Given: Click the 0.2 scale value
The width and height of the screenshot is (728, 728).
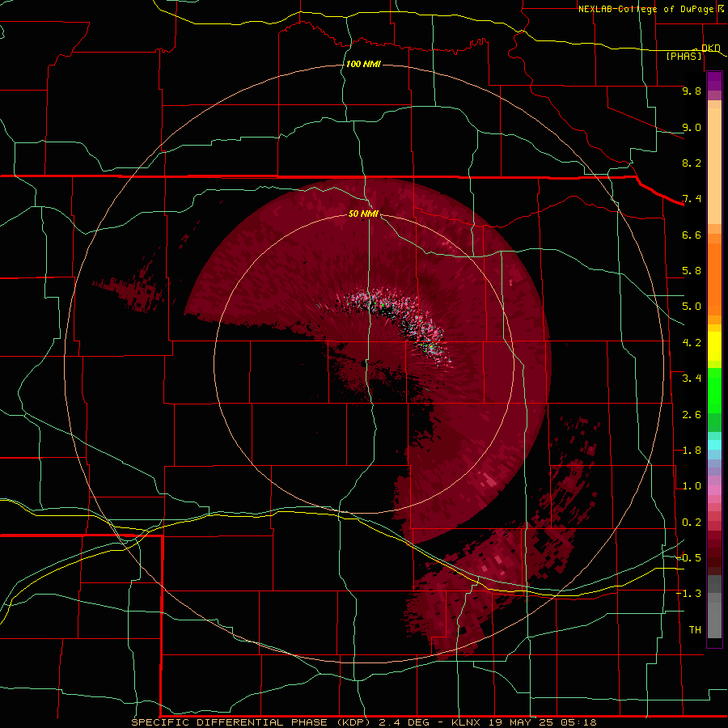Looking at the screenshot, I should pos(692,523).
